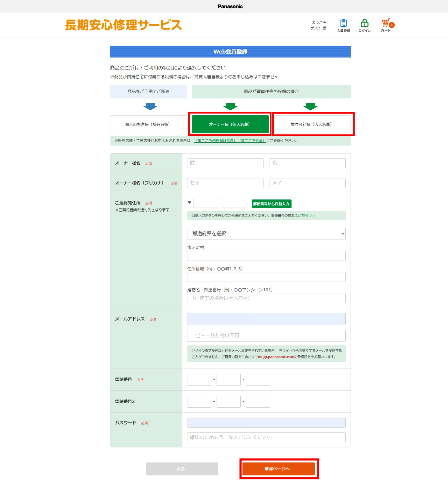Viewport: 448px width, 493px height.
Task: Click the 戻る back button
Action: (182, 469)
